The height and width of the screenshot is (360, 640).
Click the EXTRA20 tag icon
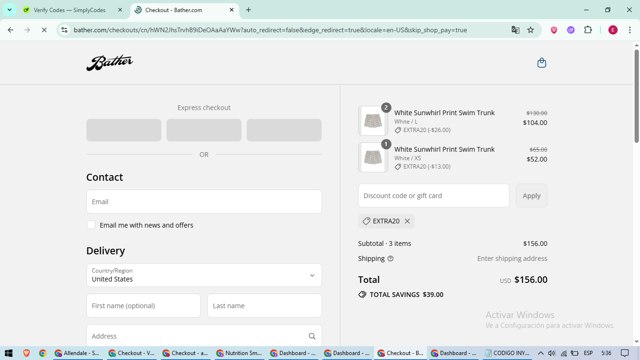(366, 221)
